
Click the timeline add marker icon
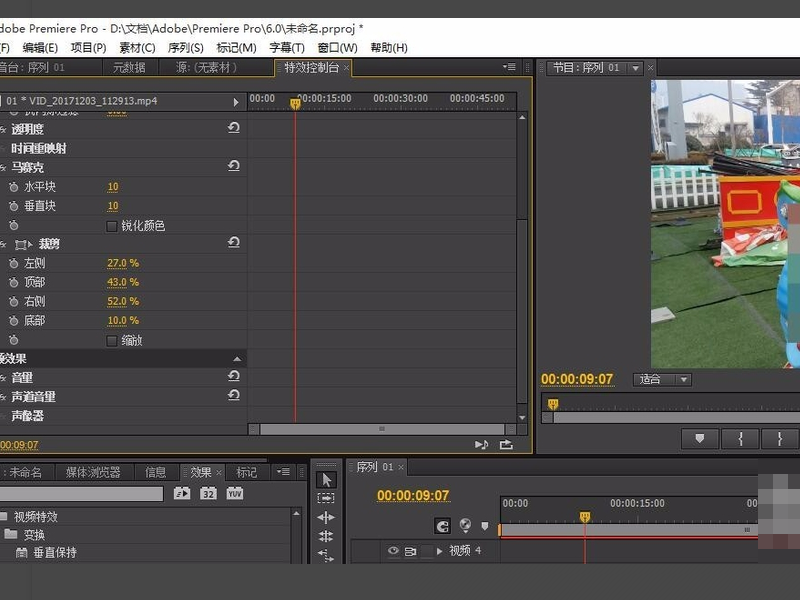[485, 526]
